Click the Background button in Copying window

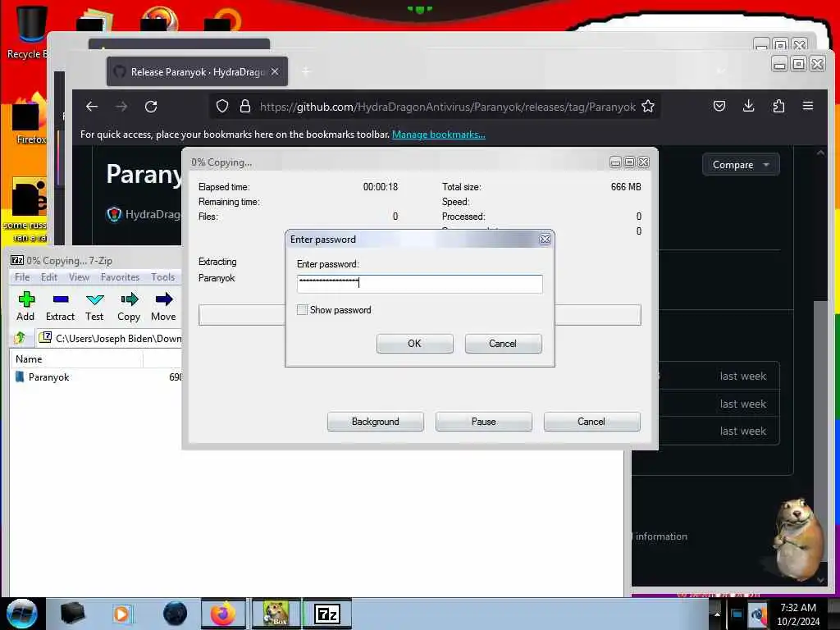tap(375, 422)
